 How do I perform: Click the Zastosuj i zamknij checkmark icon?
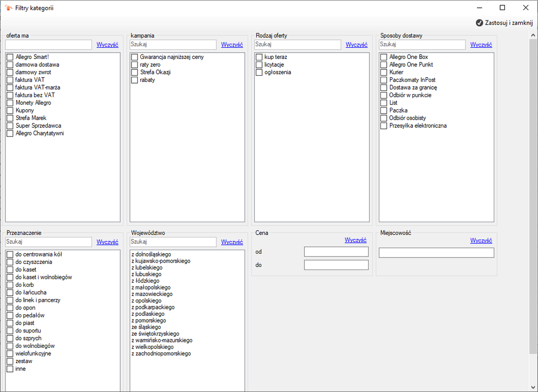tap(479, 23)
